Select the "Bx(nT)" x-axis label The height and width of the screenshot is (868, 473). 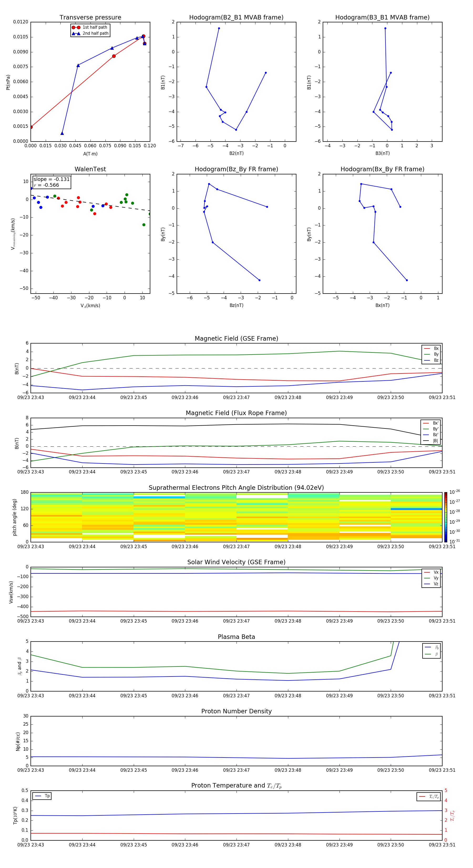pos(382,305)
